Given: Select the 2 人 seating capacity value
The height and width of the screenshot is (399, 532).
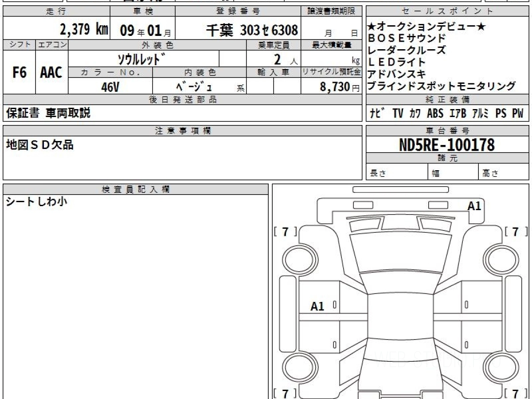Looking at the screenshot, I should click(286, 59).
